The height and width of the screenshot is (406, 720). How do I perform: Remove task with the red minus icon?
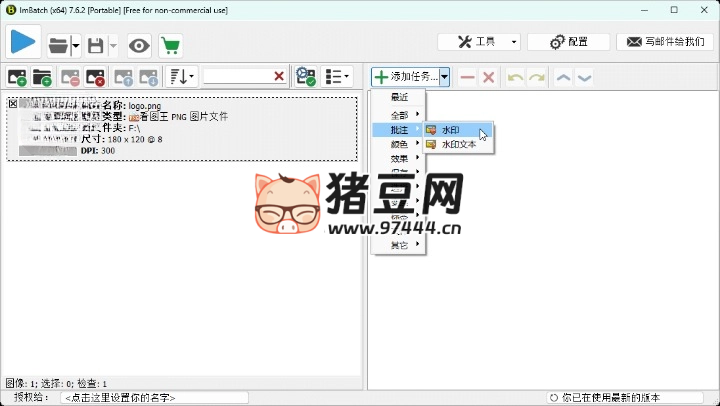pyautogui.click(x=467, y=77)
